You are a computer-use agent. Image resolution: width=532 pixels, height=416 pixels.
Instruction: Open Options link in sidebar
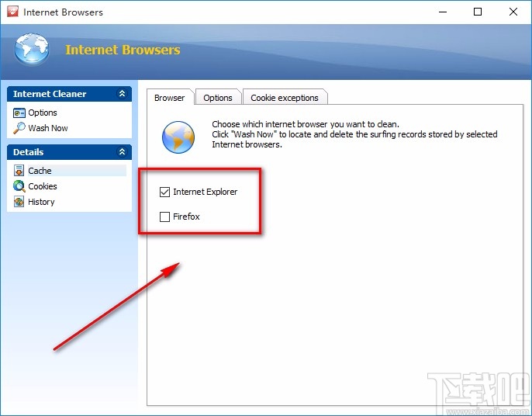(43, 113)
